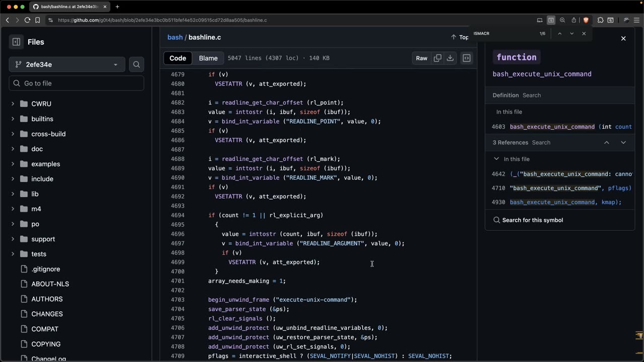Expand the m4 folder
This screenshot has width=644, height=362.
point(13,209)
